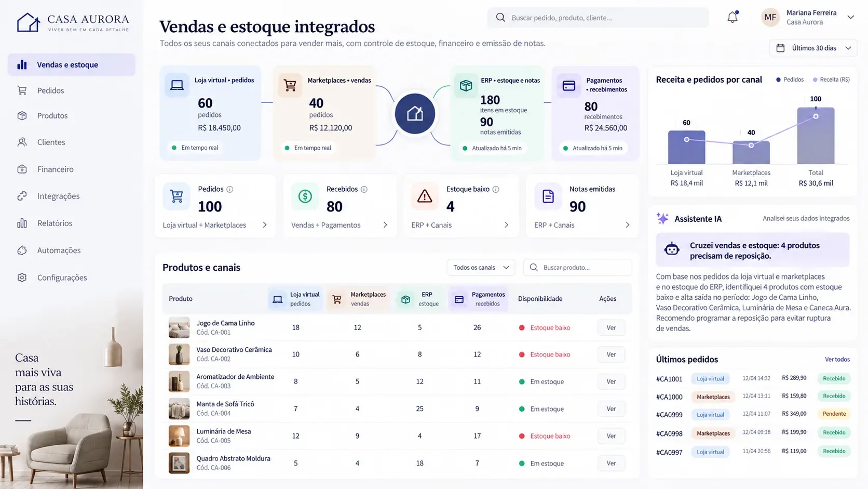
Task: Open Recebidos card chevron arrow
Action: click(x=385, y=225)
